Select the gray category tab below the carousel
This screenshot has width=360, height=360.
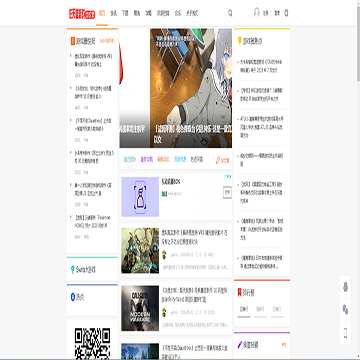(x=197, y=159)
